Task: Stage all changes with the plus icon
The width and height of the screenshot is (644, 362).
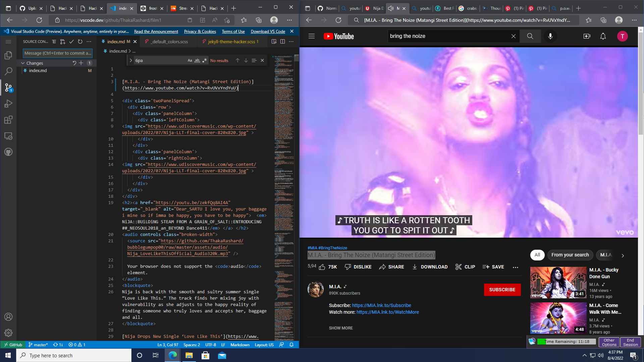Action: pos(81,63)
